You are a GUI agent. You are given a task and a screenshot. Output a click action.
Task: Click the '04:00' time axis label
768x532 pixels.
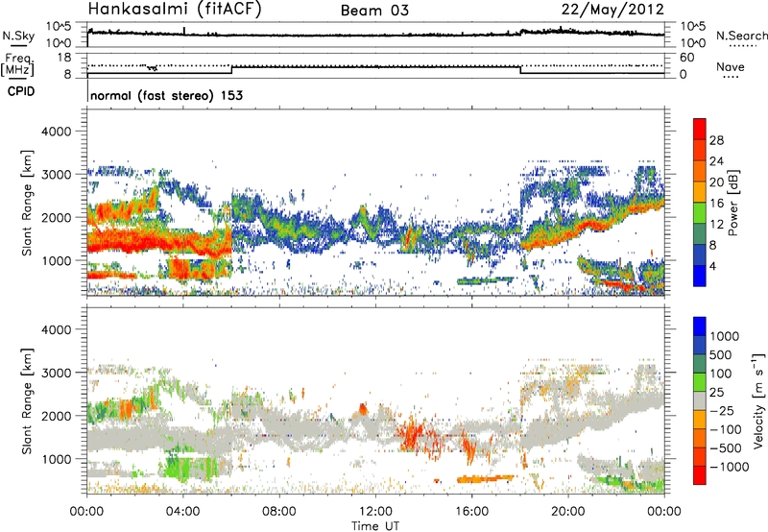[x=183, y=512]
